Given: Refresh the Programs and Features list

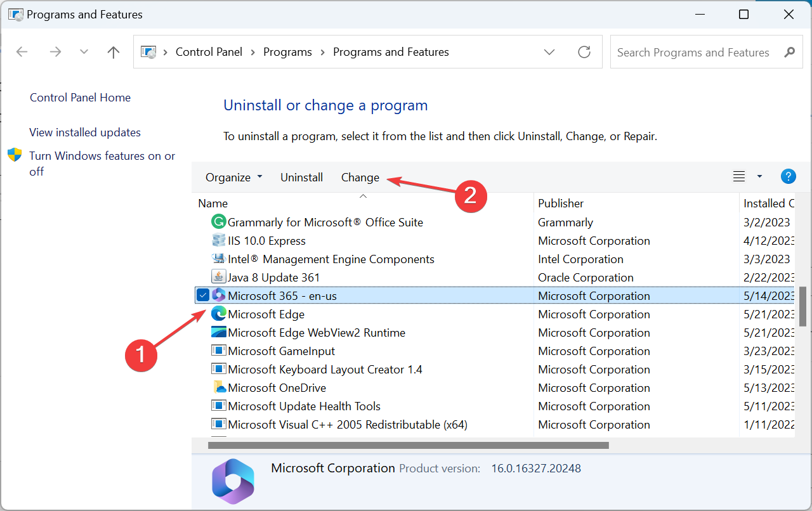Looking at the screenshot, I should (584, 52).
